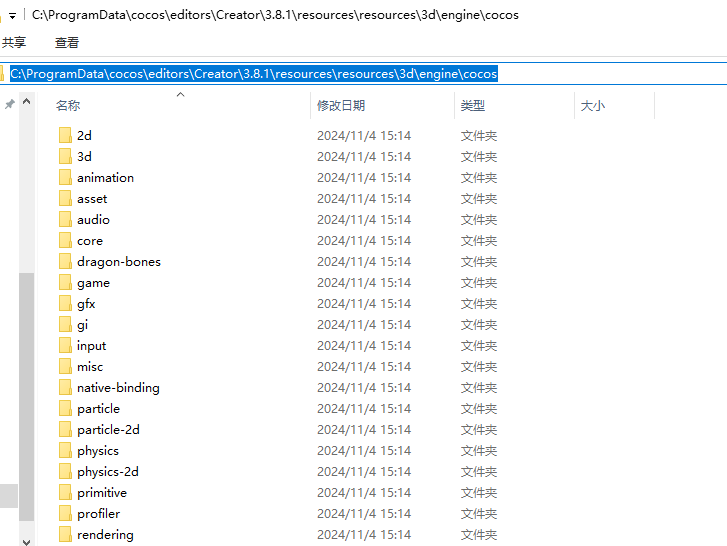Select the input folder icon
The image size is (727, 546).
coord(65,345)
